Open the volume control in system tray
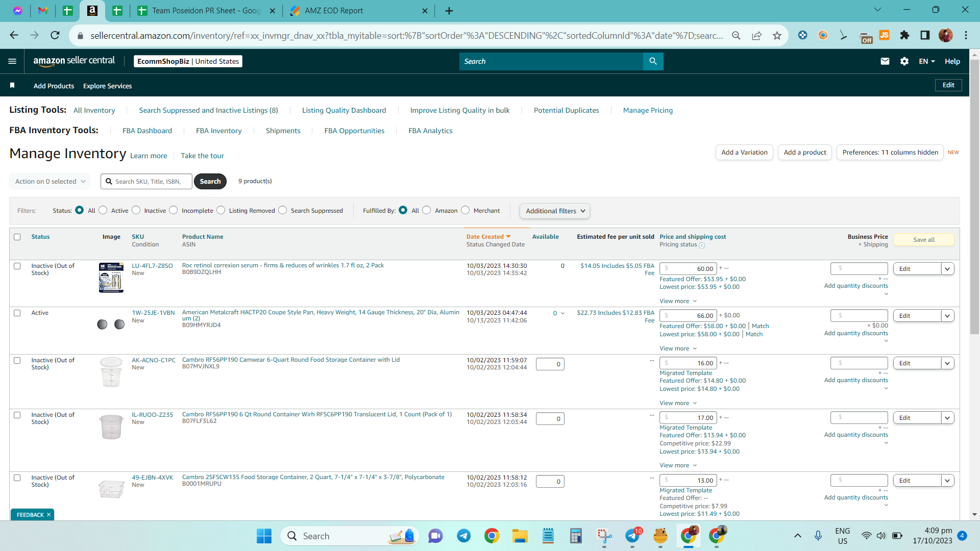Viewport: 980px width, 551px height. click(x=881, y=536)
